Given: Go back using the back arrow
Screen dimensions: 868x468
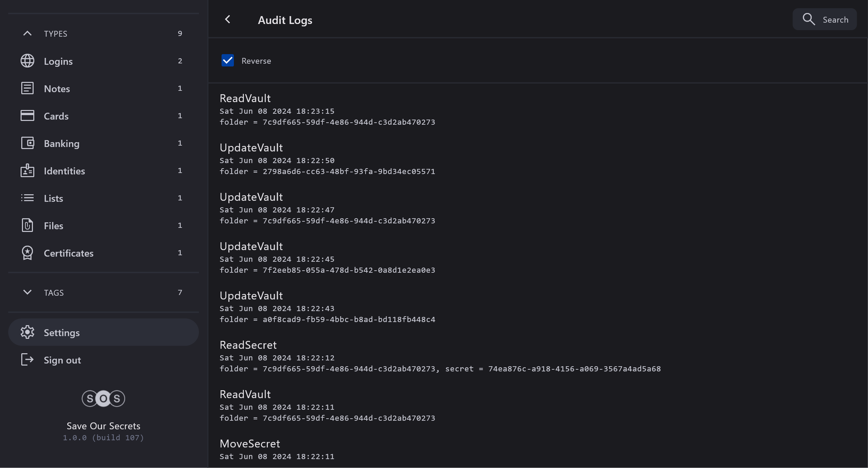Looking at the screenshot, I should (228, 20).
